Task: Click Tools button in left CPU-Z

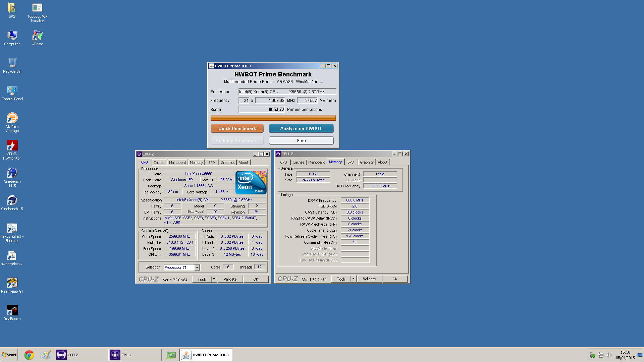Action: 202,279
